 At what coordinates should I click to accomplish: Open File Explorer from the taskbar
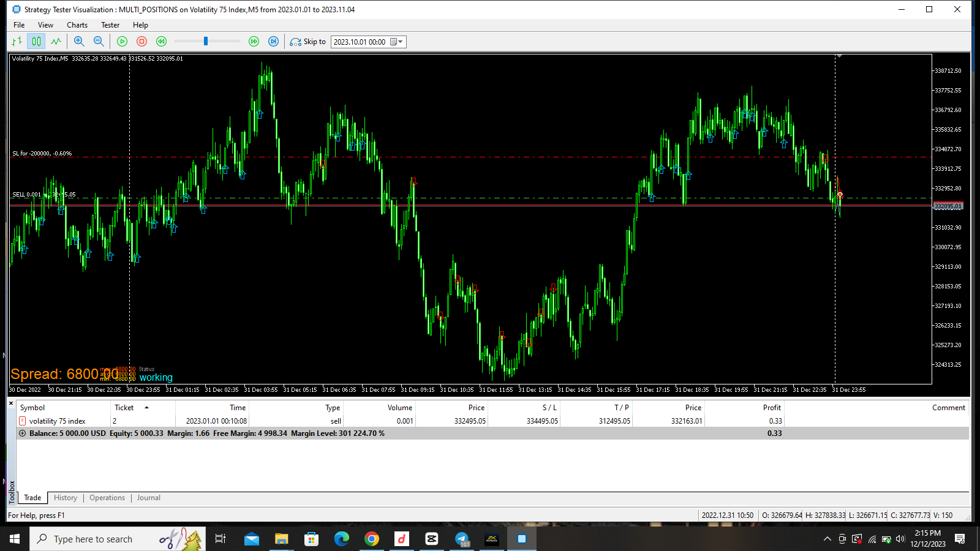click(x=281, y=539)
